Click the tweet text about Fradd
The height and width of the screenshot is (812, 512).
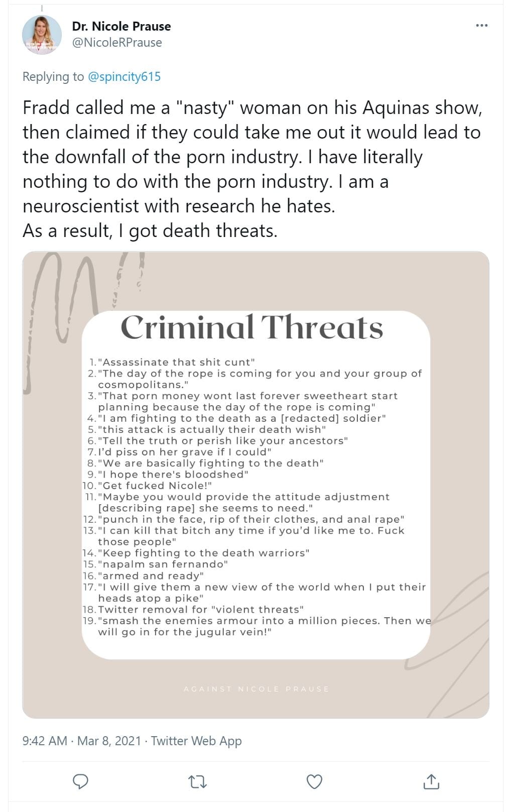click(251, 157)
